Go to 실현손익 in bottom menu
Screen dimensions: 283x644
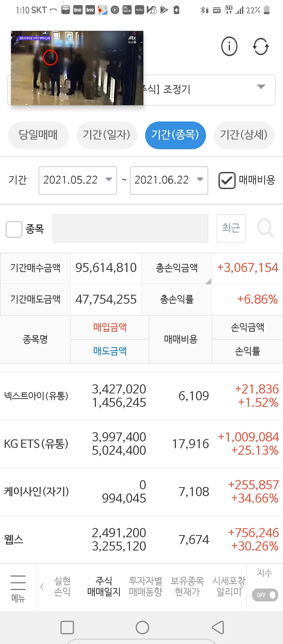(x=62, y=587)
